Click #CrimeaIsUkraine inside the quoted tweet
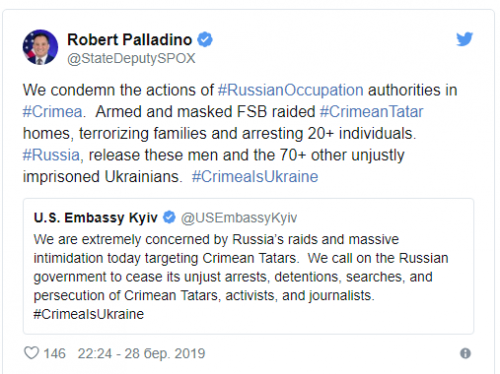 coord(89,314)
